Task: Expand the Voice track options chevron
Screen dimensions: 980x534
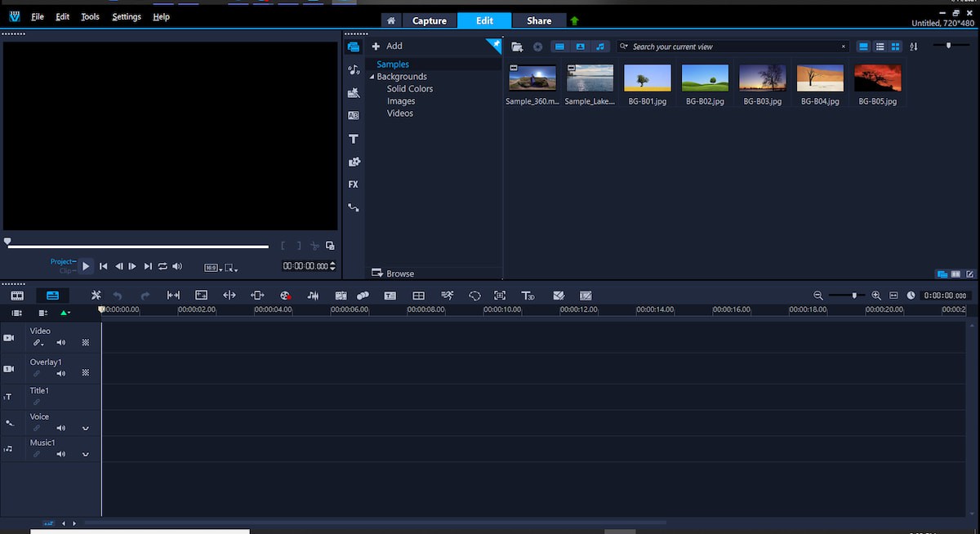Action: [x=85, y=427]
